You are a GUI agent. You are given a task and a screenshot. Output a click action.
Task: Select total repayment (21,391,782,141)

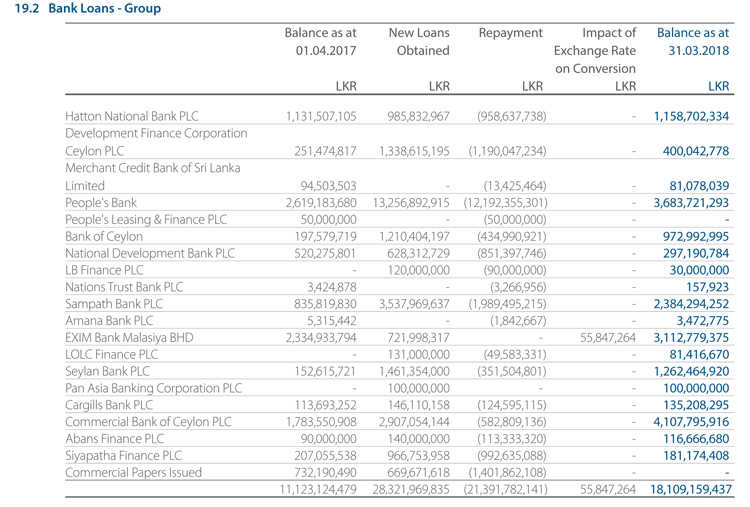click(506, 489)
